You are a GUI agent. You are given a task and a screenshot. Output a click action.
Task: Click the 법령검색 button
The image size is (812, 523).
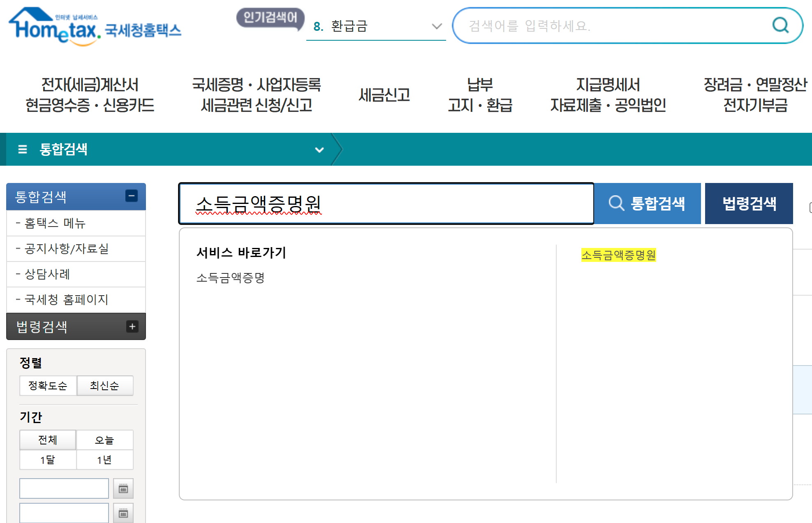(749, 203)
